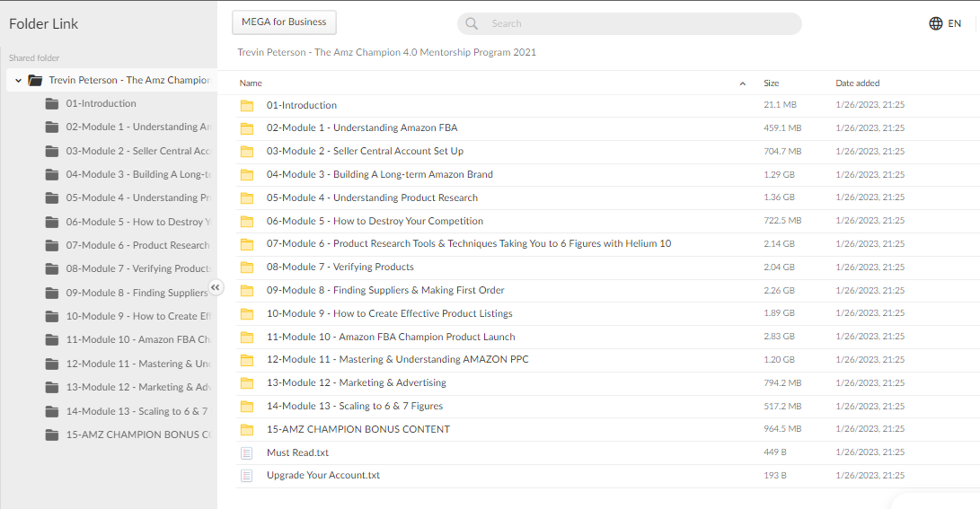Click sidebar folder icon for 01-Introduction

click(52, 103)
